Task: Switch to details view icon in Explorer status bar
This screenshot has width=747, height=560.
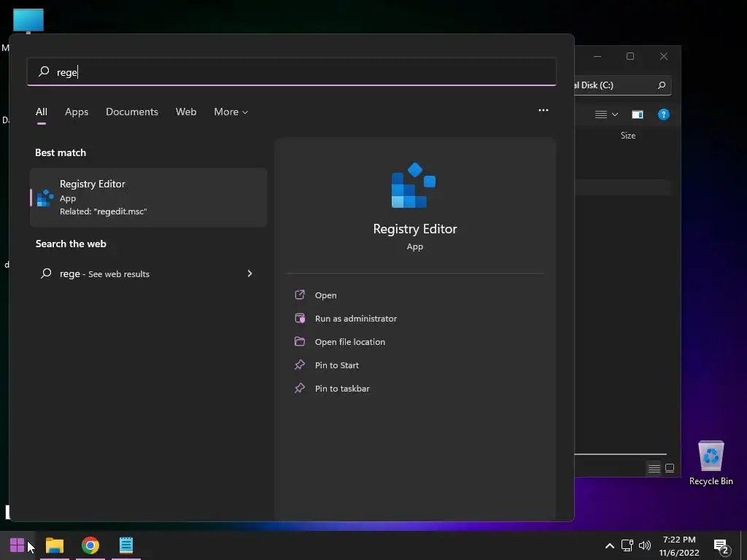Action: pyautogui.click(x=654, y=469)
